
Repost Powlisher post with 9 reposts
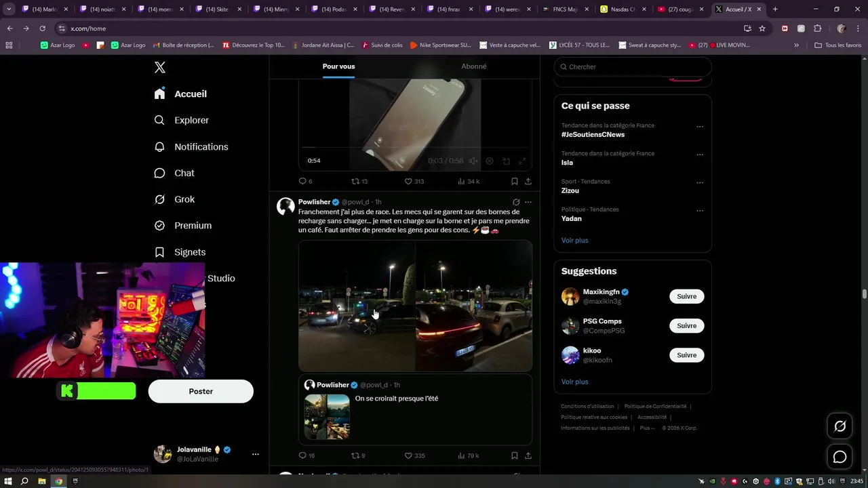pos(358,455)
